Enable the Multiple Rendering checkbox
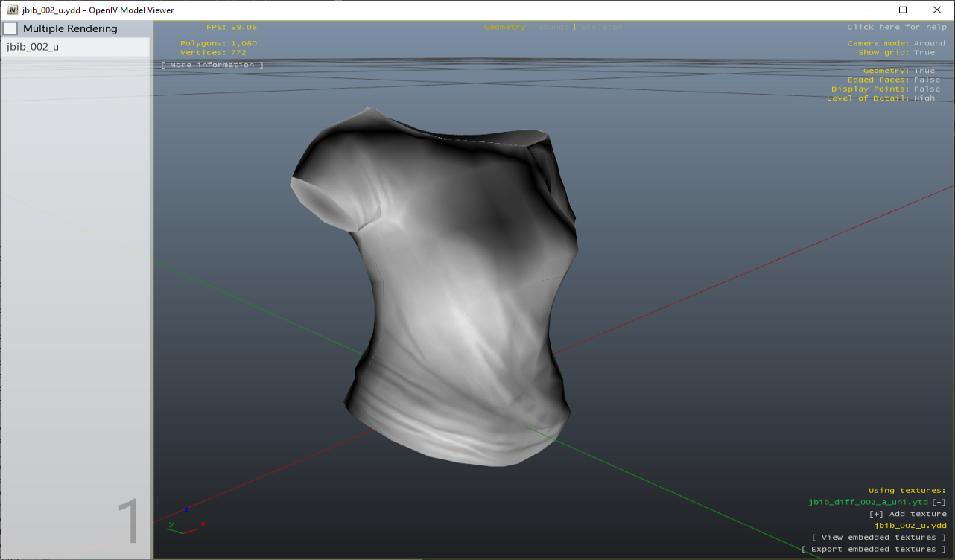 tap(10, 28)
